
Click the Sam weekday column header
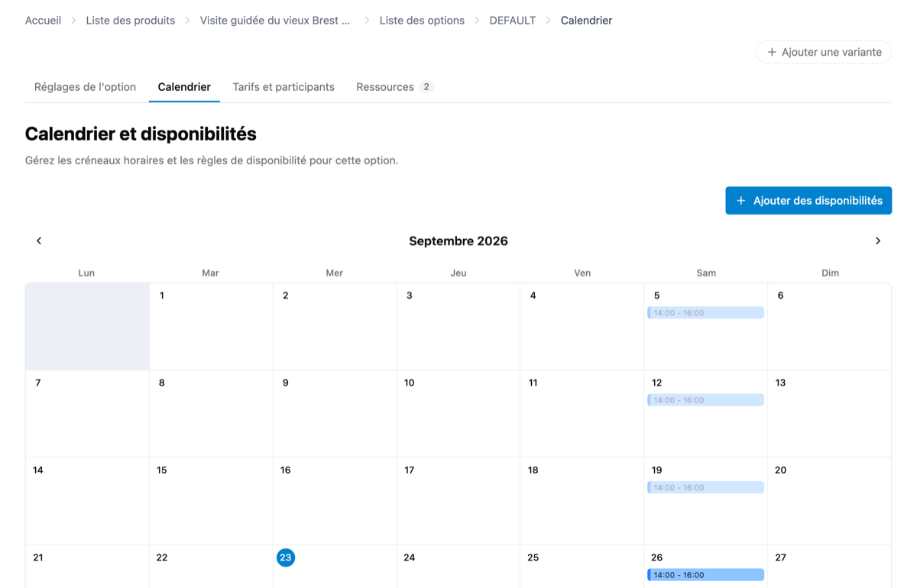tap(706, 273)
